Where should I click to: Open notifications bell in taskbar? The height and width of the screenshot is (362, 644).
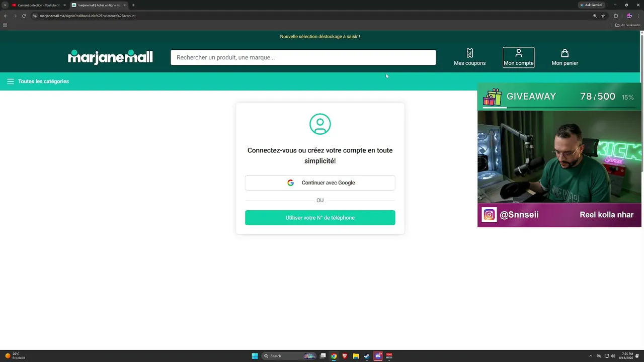pos(637,356)
